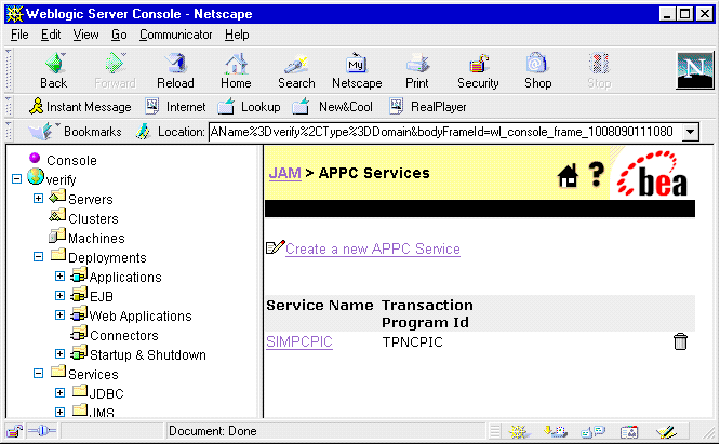The image size is (719, 444).
Task: Go back with the Back toolbar button
Action: click(54, 71)
